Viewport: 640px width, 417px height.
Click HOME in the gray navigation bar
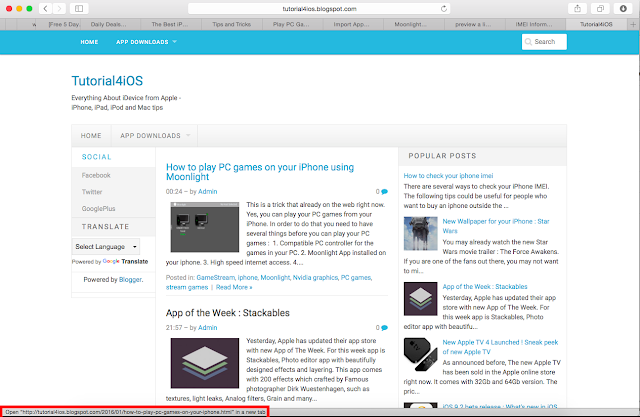(x=91, y=135)
